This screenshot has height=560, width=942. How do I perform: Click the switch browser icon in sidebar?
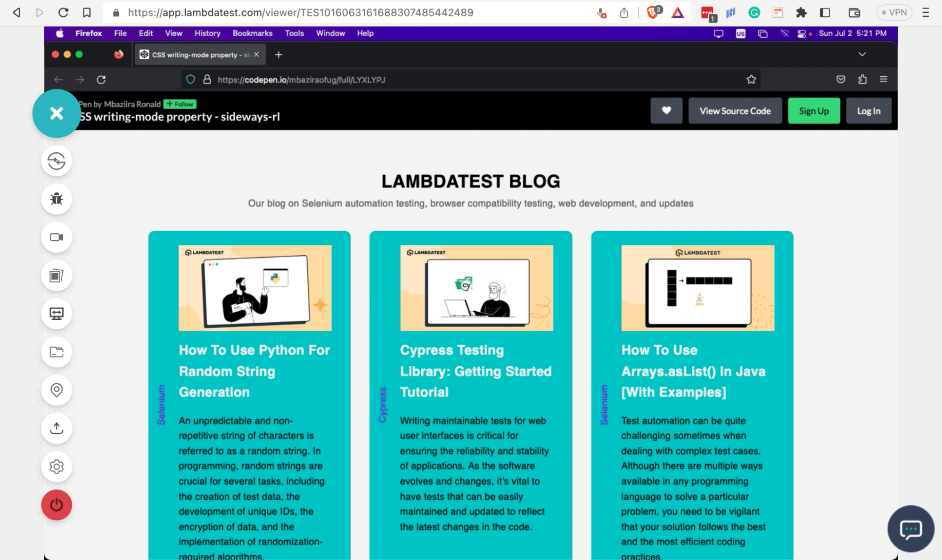tap(57, 161)
